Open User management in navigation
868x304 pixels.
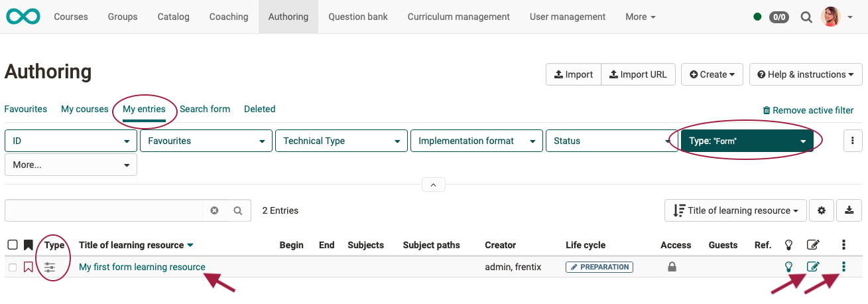[568, 17]
